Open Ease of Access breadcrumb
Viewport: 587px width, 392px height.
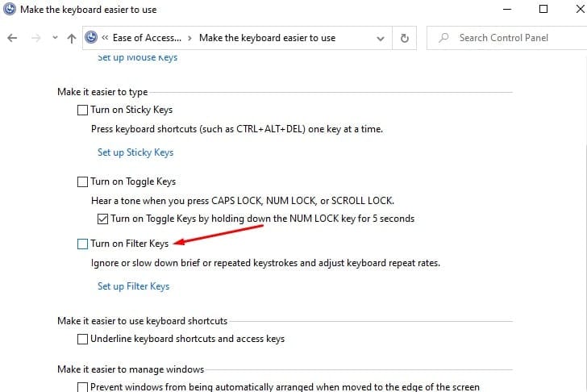(x=147, y=38)
